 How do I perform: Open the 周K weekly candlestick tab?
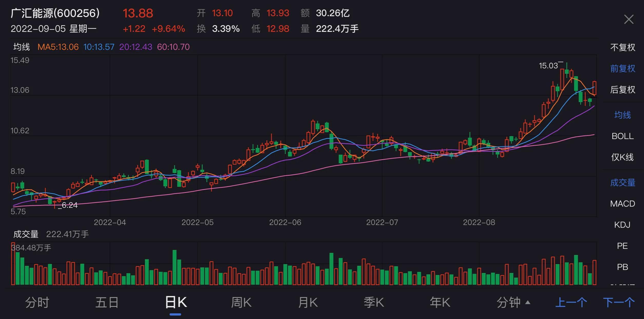(241, 302)
